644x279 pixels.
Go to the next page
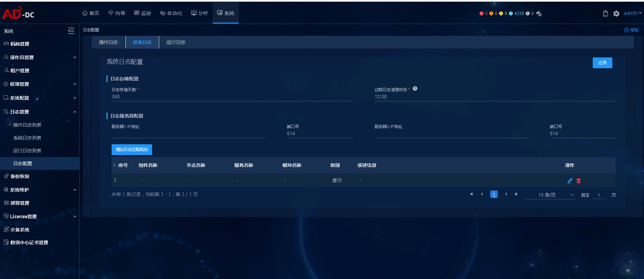point(506,194)
